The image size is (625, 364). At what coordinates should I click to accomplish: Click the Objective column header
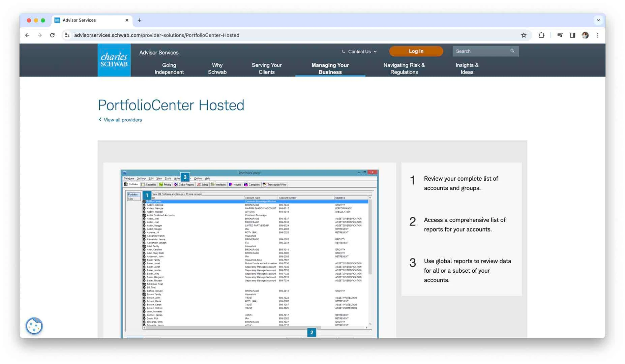tap(351, 198)
